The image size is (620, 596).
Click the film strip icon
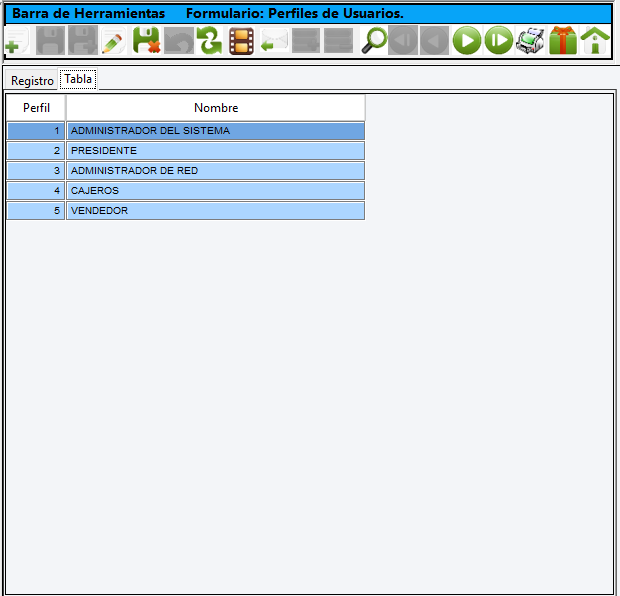click(242, 40)
